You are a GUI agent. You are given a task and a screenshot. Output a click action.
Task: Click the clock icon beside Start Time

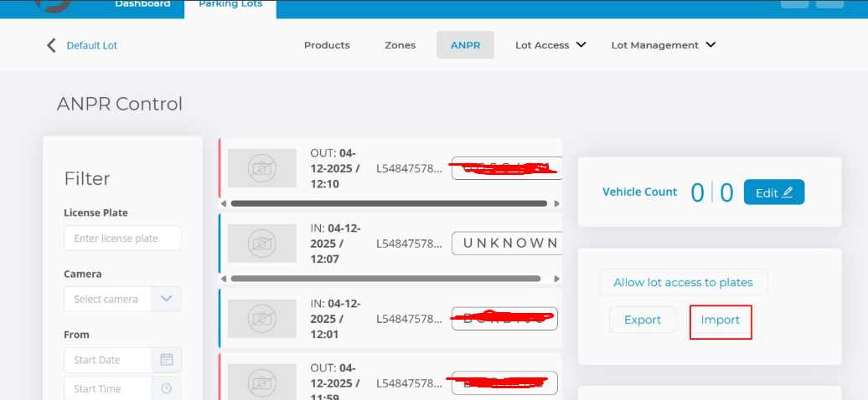pyautogui.click(x=166, y=388)
